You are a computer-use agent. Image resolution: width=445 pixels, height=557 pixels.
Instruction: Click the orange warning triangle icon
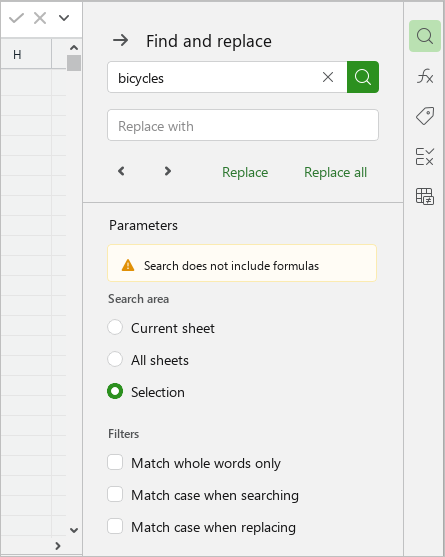(128, 265)
